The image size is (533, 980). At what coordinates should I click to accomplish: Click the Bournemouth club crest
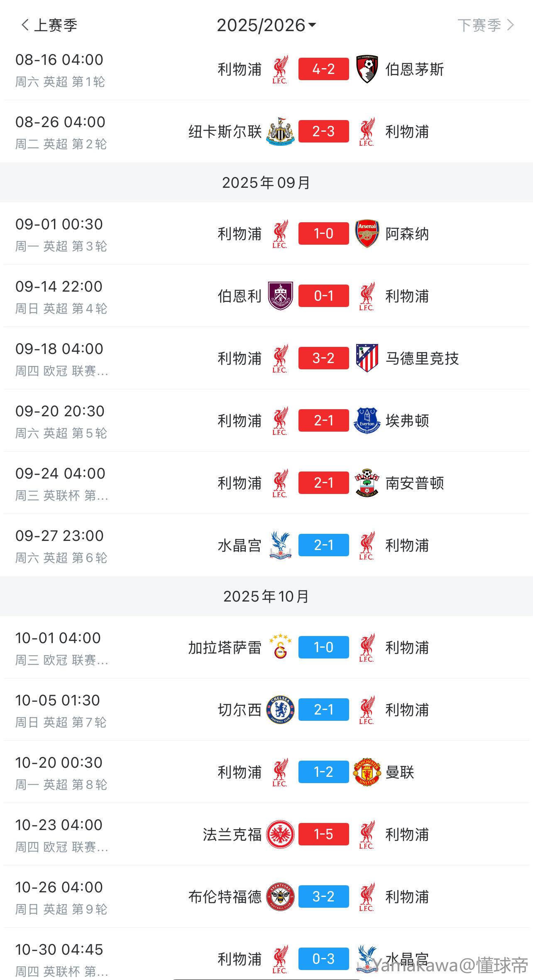point(367,69)
